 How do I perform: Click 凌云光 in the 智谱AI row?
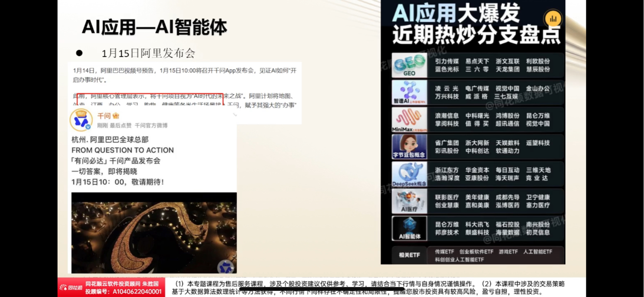447,89
